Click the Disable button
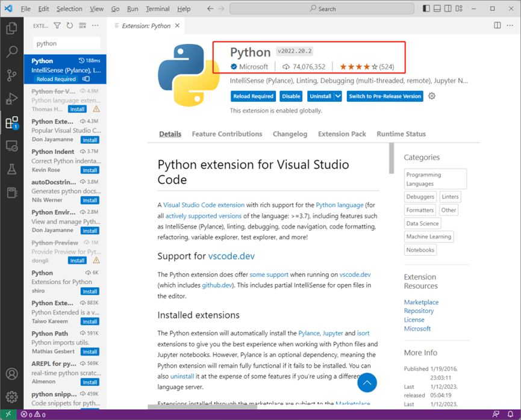 coord(291,96)
